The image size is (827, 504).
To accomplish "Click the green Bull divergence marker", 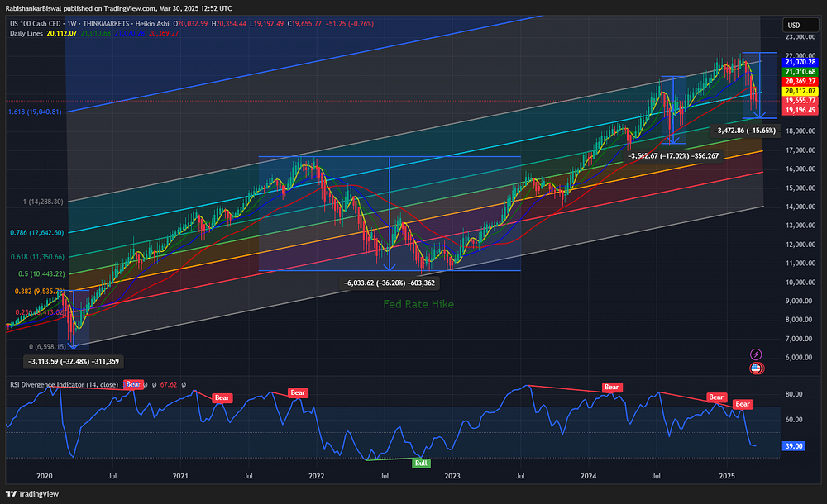I will [421, 463].
